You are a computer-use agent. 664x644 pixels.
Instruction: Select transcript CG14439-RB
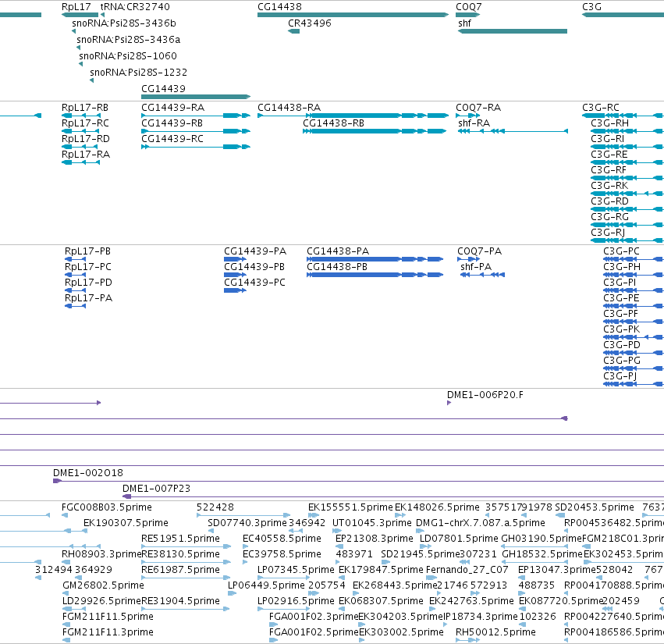[196, 131]
